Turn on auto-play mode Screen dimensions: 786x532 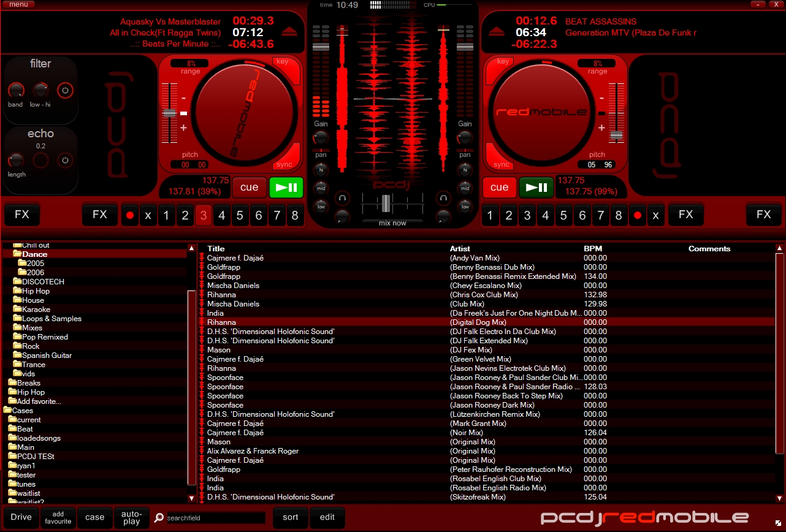[131, 518]
